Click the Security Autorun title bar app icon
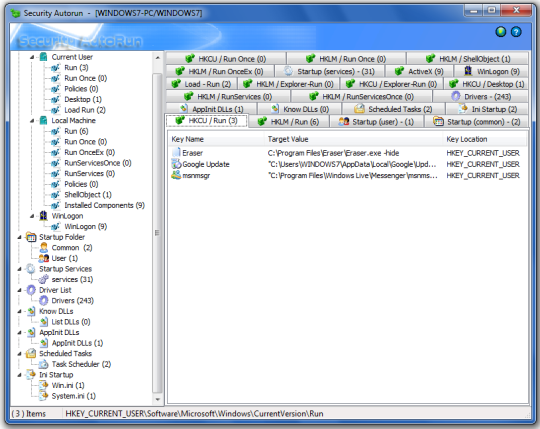The image size is (540, 429). [15, 13]
